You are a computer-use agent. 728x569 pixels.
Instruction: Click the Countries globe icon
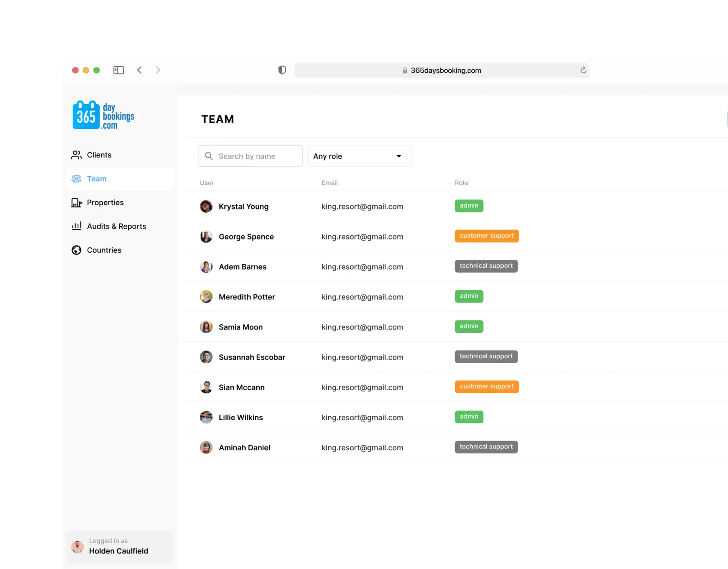76,250
